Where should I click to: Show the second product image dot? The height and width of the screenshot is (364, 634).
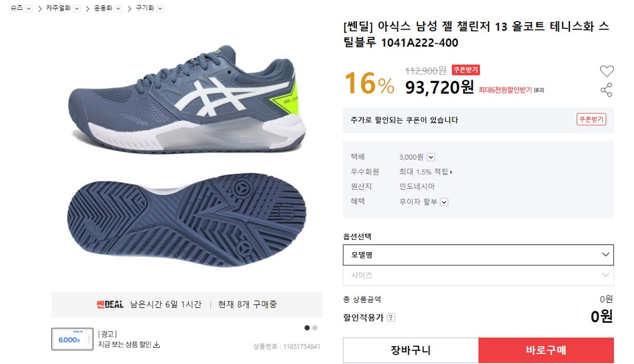(x=315, y=328)
